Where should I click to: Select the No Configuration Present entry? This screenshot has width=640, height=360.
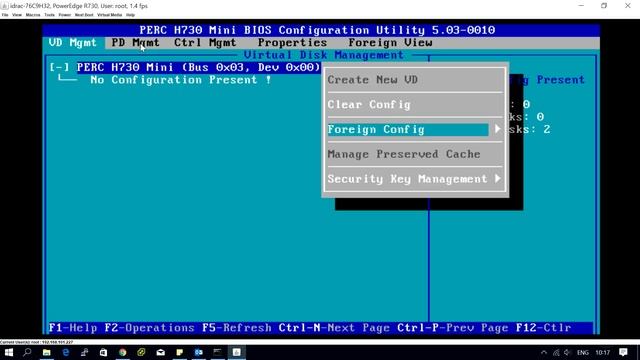(x=181, y=80)
